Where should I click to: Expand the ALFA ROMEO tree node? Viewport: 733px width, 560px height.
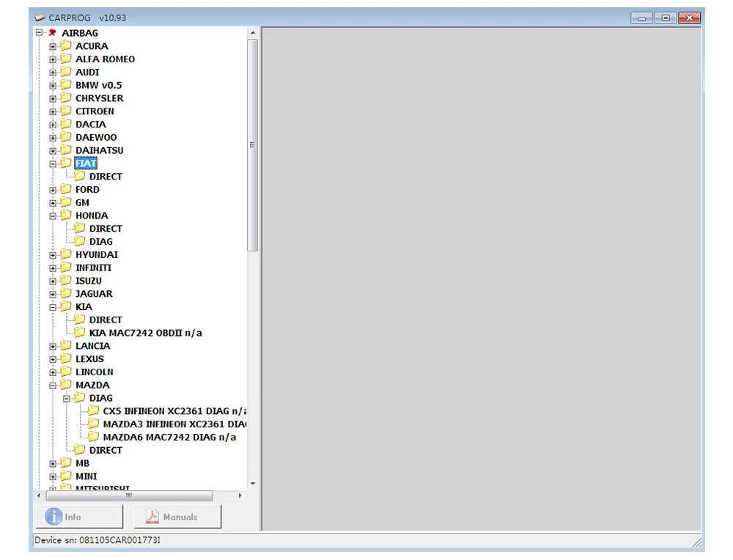coord(53,59)
